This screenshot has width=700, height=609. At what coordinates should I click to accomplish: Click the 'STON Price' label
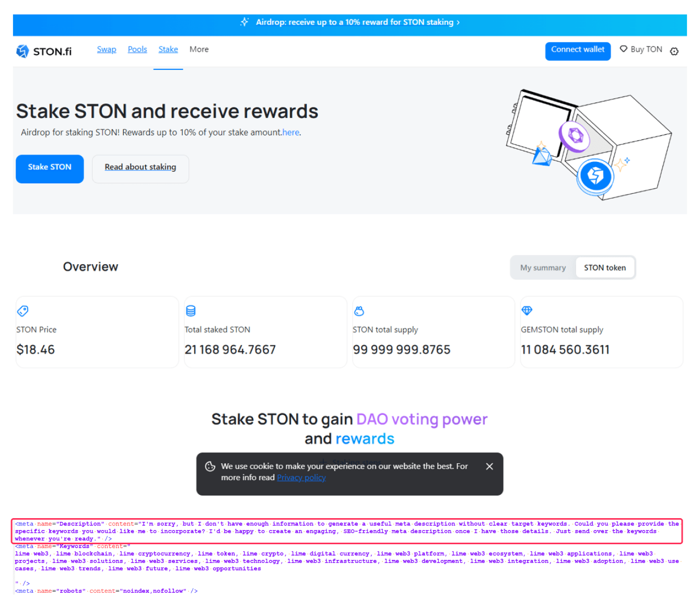(x=37, y=330)
